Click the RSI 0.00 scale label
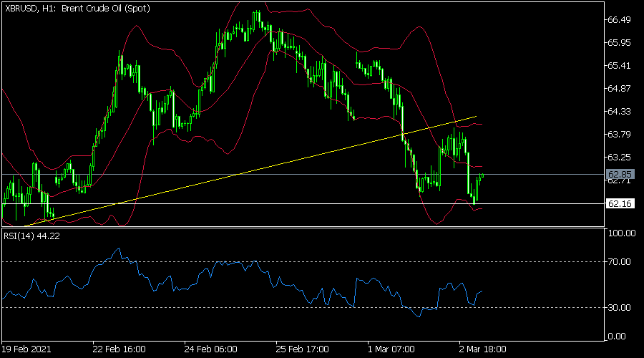Viewport: 644px width, 358px height. pyautogui.click(x=617, y=337)
